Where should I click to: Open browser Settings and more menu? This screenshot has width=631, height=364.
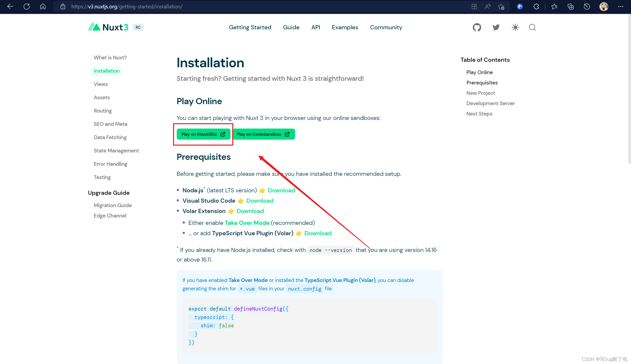point(620,6)
